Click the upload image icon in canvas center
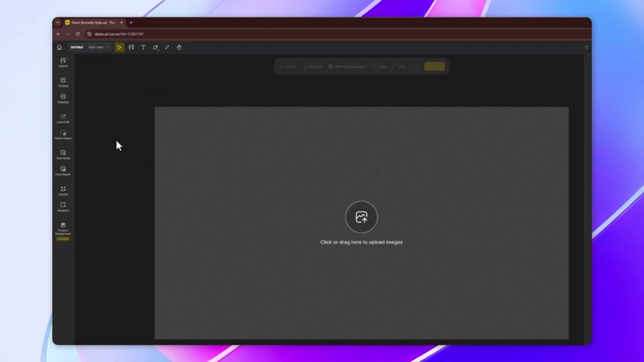Image resolution: width=644 pixels, height=362 pixels. (361, 217)
